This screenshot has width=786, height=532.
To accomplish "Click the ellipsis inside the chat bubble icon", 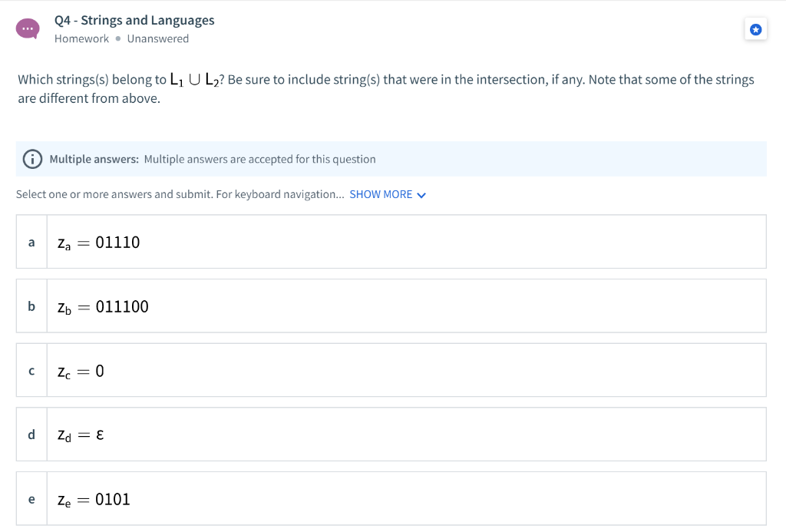I will 28,28.
